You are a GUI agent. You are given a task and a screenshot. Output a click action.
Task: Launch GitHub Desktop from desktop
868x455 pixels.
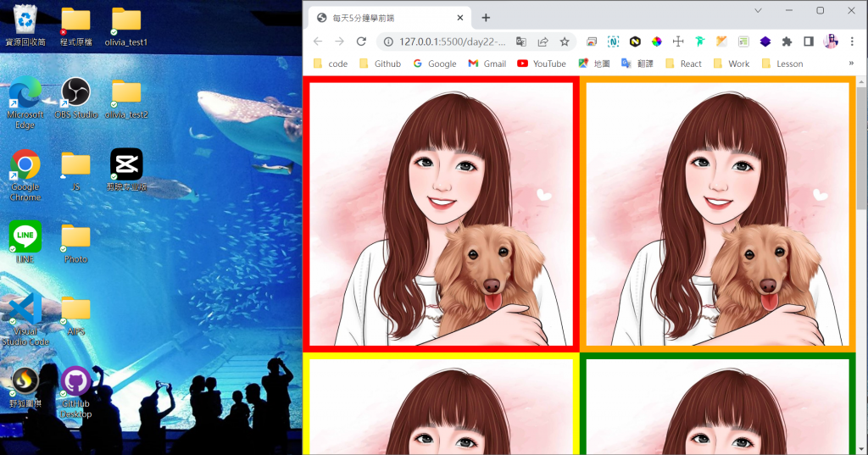75,392
